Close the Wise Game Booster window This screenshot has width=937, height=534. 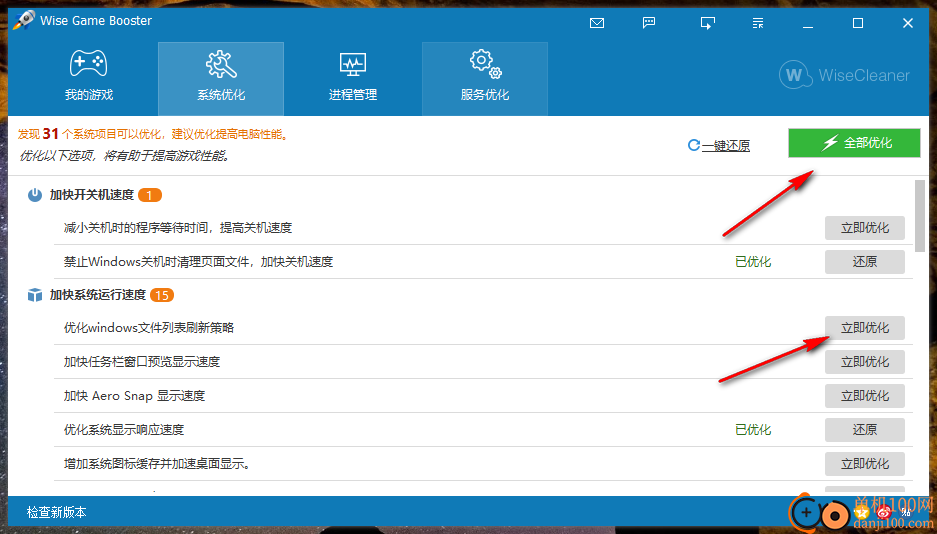coord(908,23)
